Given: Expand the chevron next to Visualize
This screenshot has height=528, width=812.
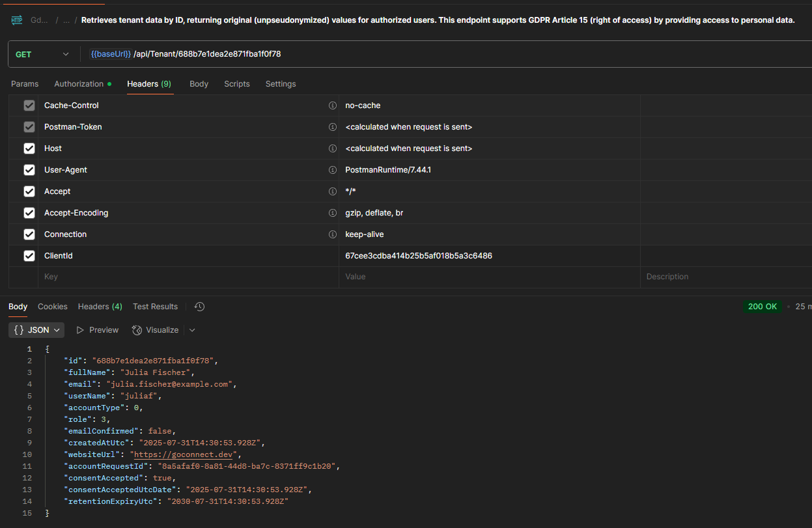Looking at the screenshot, I should (192, 330).
